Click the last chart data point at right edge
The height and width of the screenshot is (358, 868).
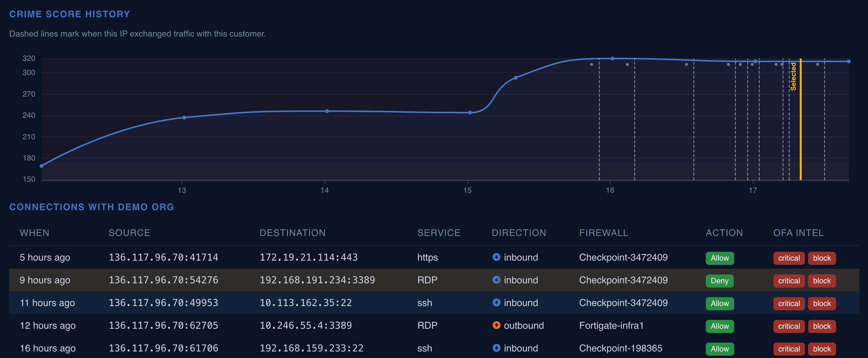click(849, 61)
